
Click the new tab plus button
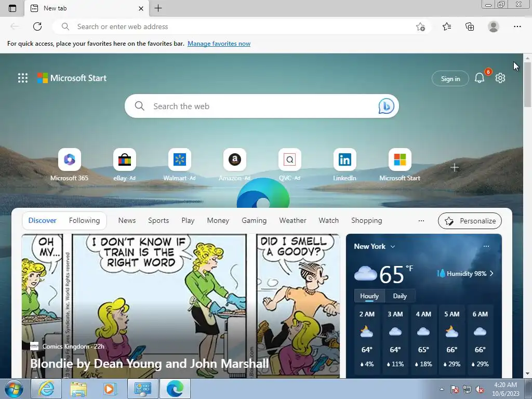point(158,8)
